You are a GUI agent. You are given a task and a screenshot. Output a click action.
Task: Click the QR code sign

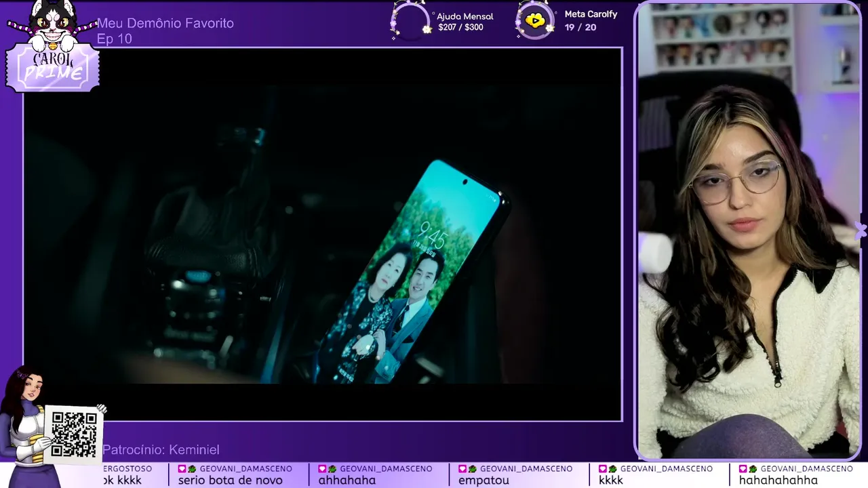73,434
